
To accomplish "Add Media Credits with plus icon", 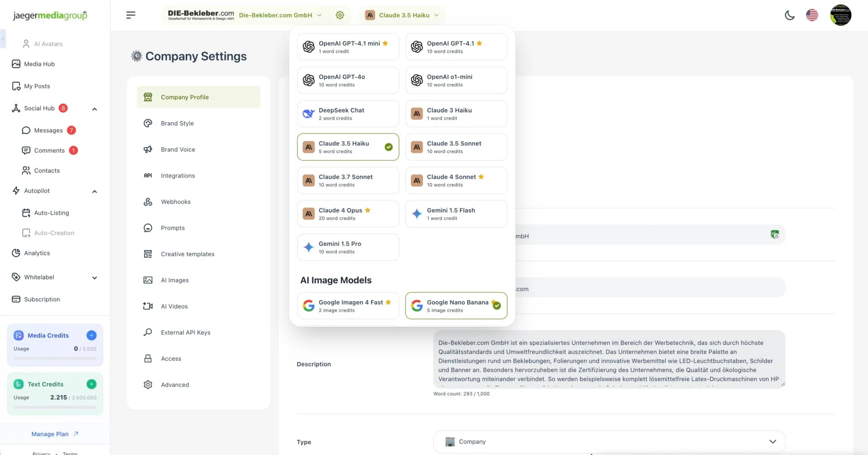I will pos(91,335).
